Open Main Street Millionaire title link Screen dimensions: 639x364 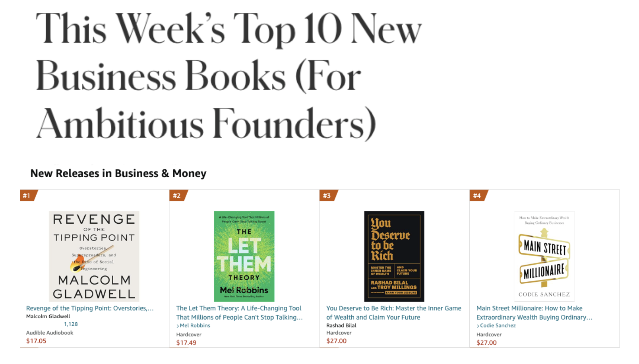(x=534, y=313)
